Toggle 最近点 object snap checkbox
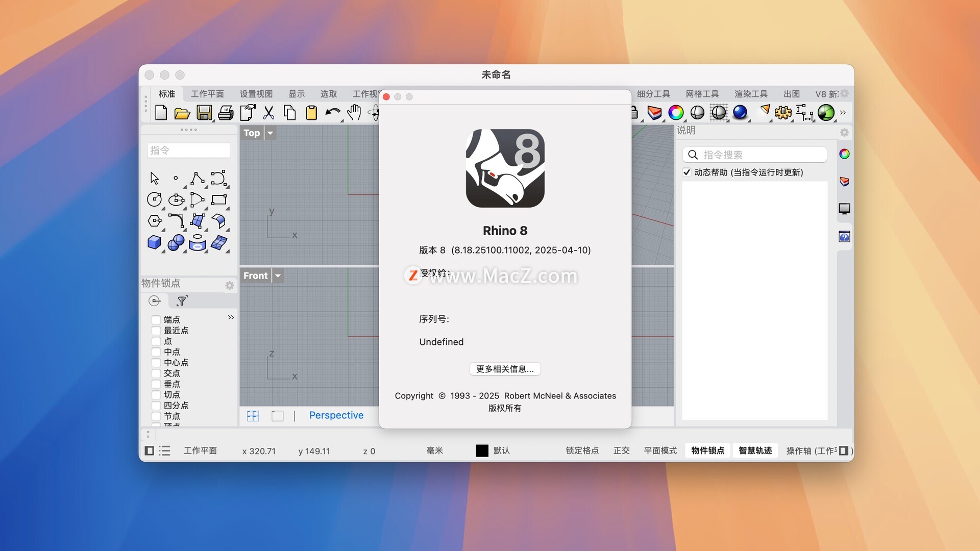 click(156, 331)
